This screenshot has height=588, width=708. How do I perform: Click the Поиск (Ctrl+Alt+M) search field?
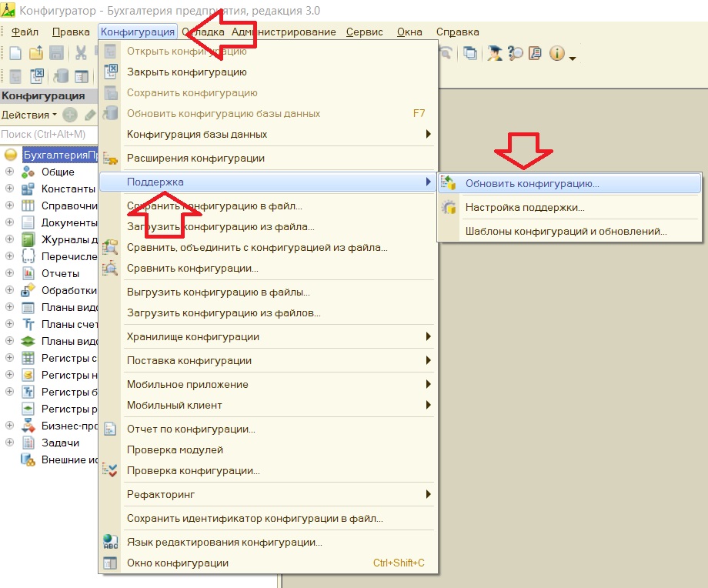pos(48,134)
